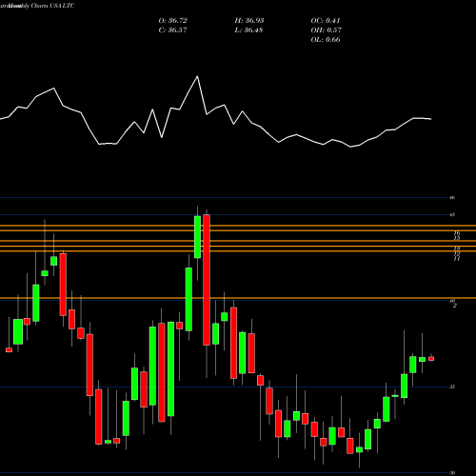476x476 pixels.
Task: Click the 46 price axis label
Action: (x=452, y=197)
